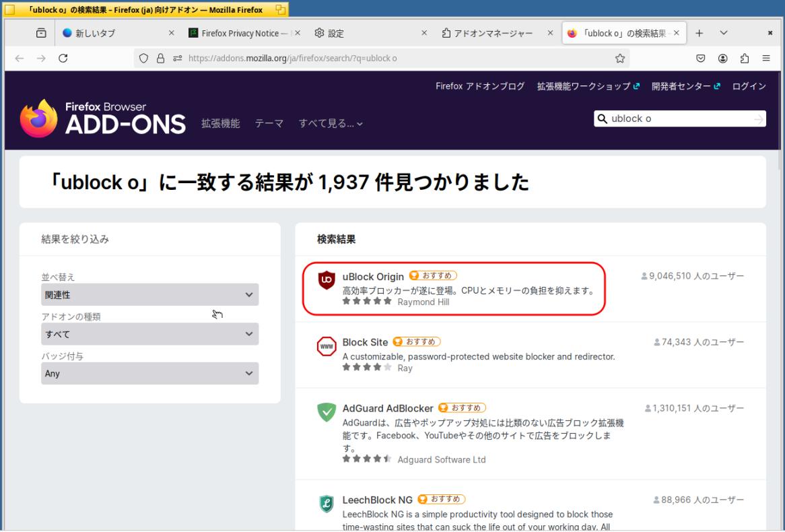The width and height of the screenshot is (785, 532).
Task: Open the uBlock Origin result title
Action: point(373,277)
